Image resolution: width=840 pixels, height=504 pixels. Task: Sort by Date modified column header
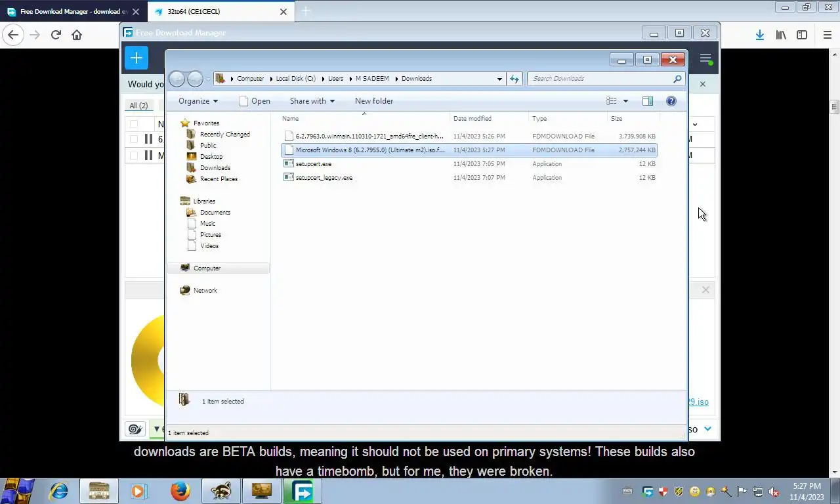[490, 119]
